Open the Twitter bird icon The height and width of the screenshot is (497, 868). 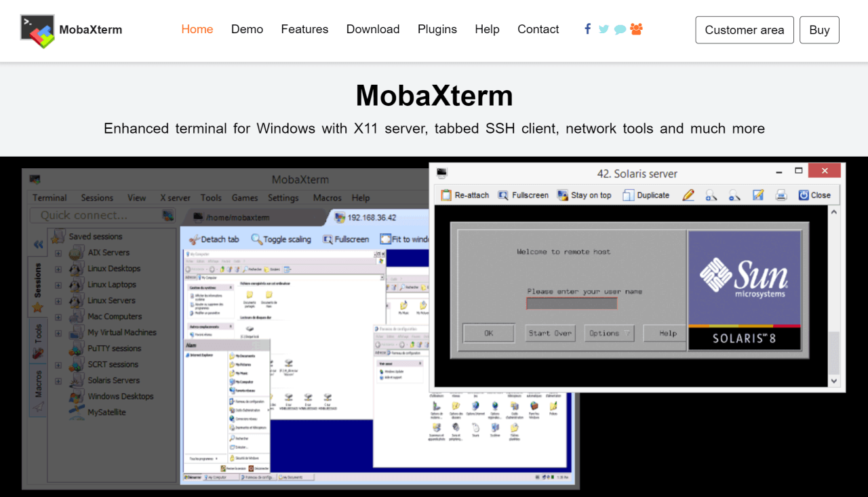[604, 29]
